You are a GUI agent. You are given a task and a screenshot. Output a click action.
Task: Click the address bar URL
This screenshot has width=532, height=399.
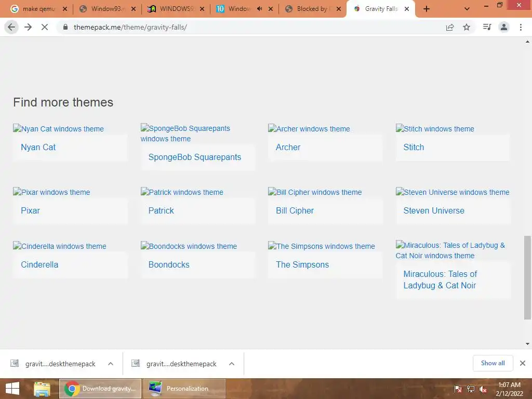tap(130, 27)
